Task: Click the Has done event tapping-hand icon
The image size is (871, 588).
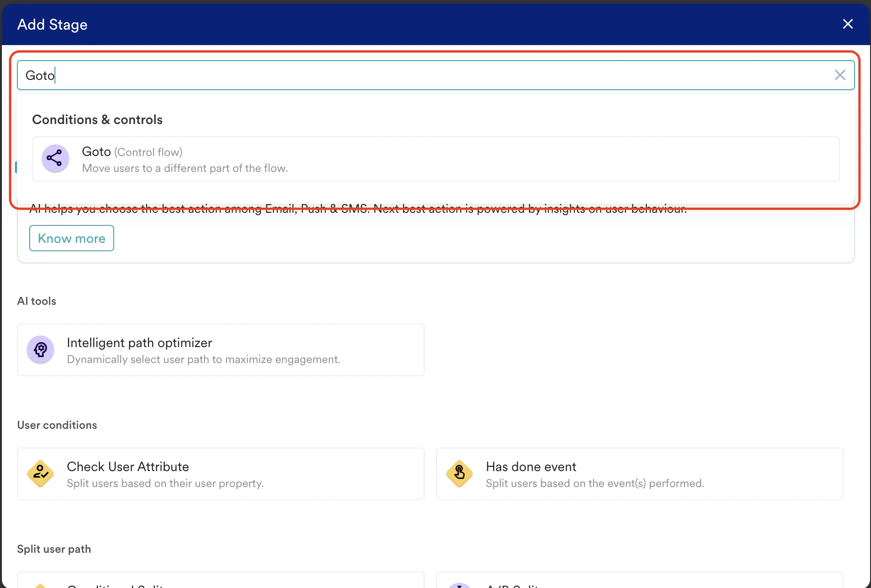Action: click(459, 474)
